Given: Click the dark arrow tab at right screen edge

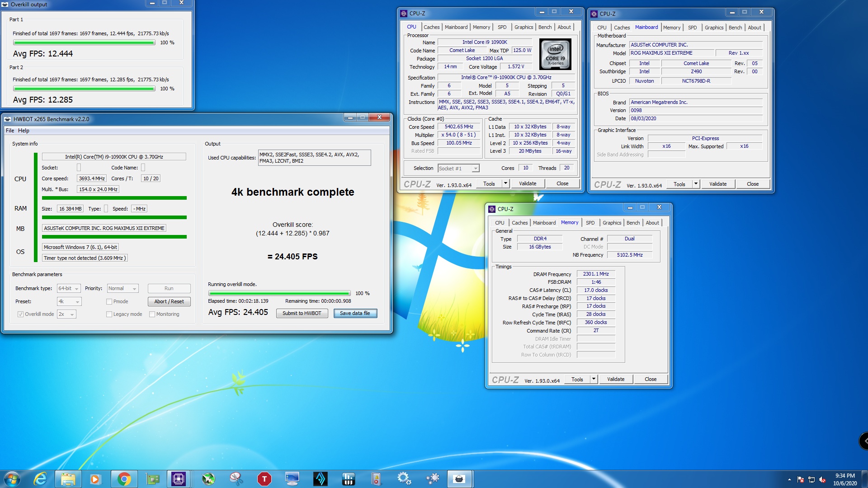Looking at the screenshot, I should pyautogui.click(x=863, y=441).
